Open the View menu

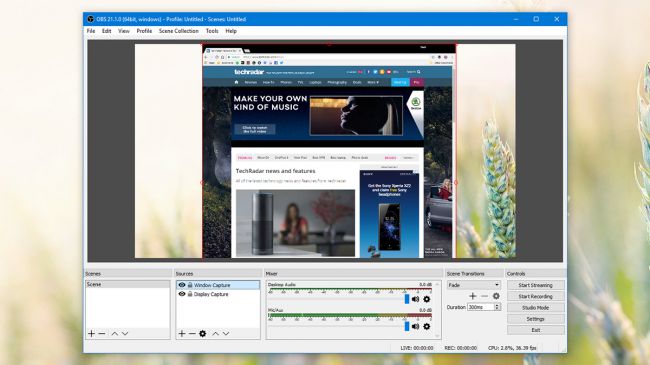pyautogui.click(x=124, y=31)
